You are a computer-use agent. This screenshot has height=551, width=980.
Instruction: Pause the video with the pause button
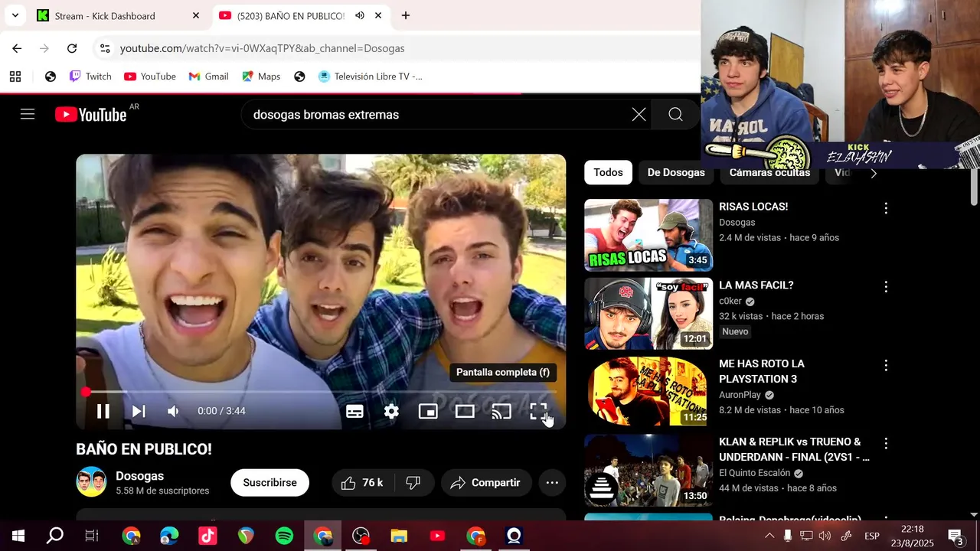pos(103,411)
